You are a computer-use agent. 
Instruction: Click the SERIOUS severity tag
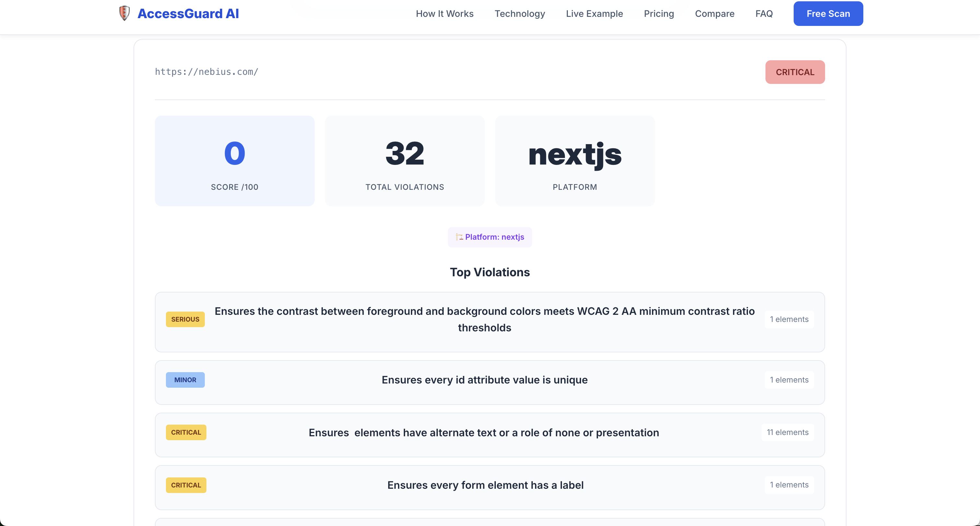[x=185, y=319]
